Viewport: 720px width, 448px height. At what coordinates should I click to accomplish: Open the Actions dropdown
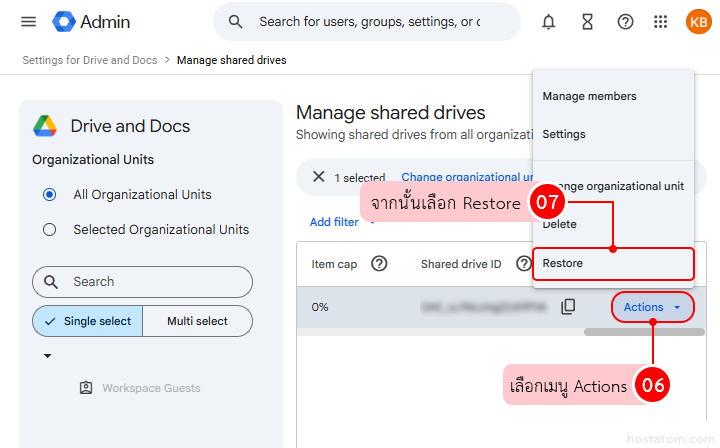[652, 307]
